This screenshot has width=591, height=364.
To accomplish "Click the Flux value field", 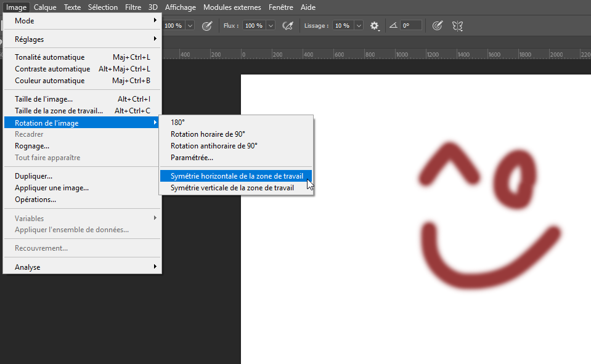I will 254,26.
